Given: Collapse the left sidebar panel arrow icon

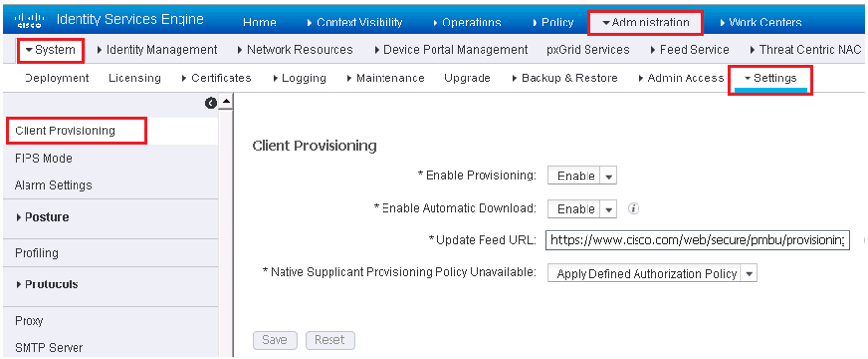Looking at the screenshot, I should [x=210, y=103].
